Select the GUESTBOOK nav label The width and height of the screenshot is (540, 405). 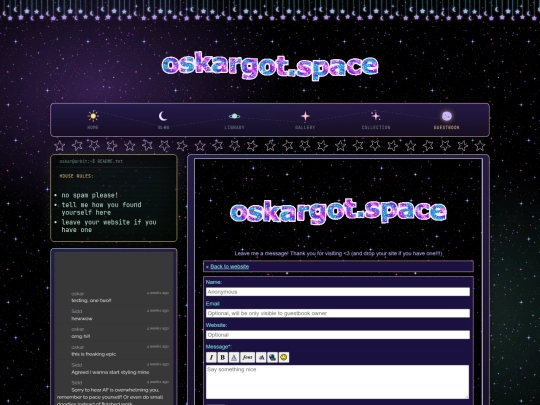click(x=447, y=127)
